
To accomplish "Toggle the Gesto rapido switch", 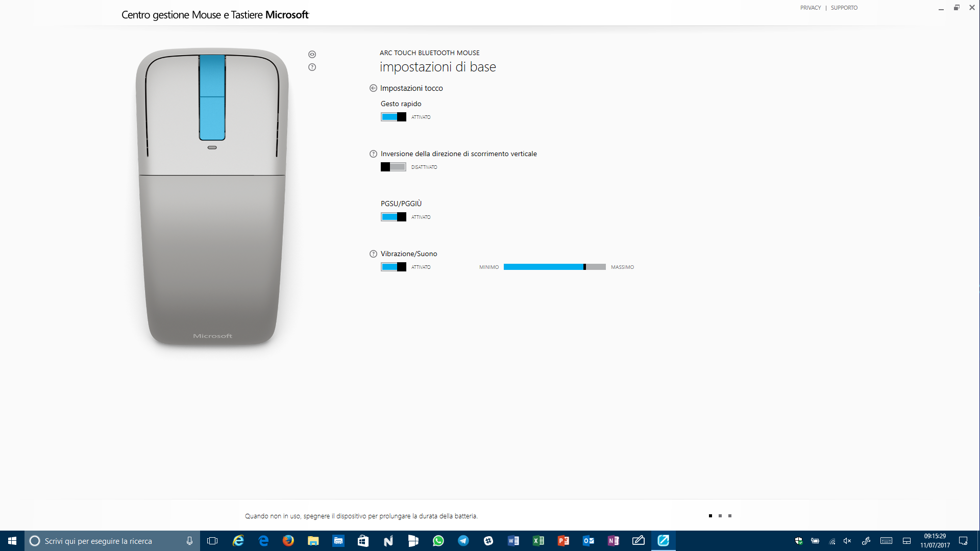I will [393, 117].
